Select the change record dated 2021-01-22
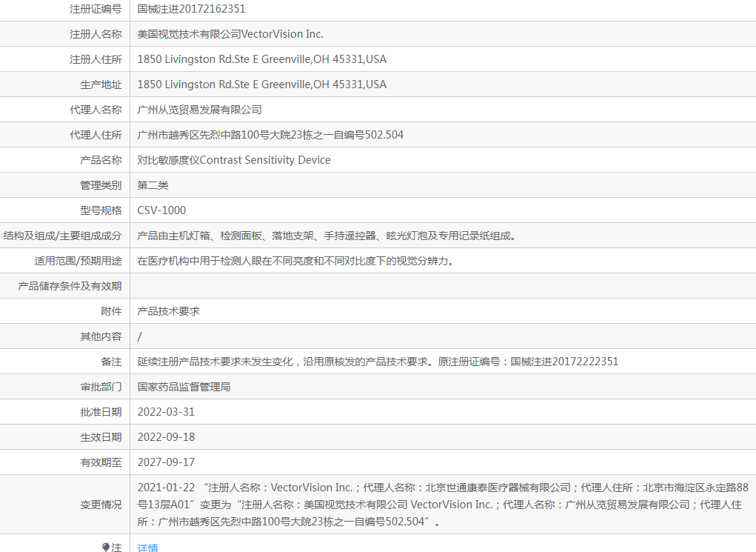This screenshot has height=552, width=756. point(443,505)
